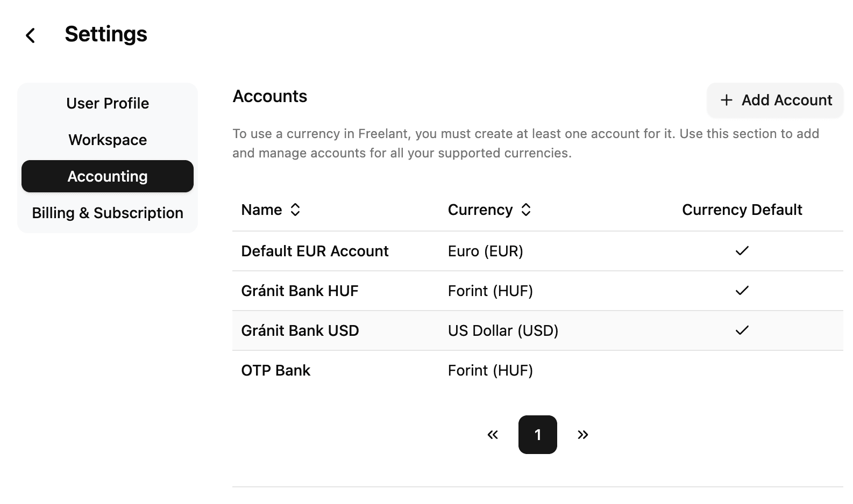
Task: Expand sorting options on the Name header
Action: (296, 210)
